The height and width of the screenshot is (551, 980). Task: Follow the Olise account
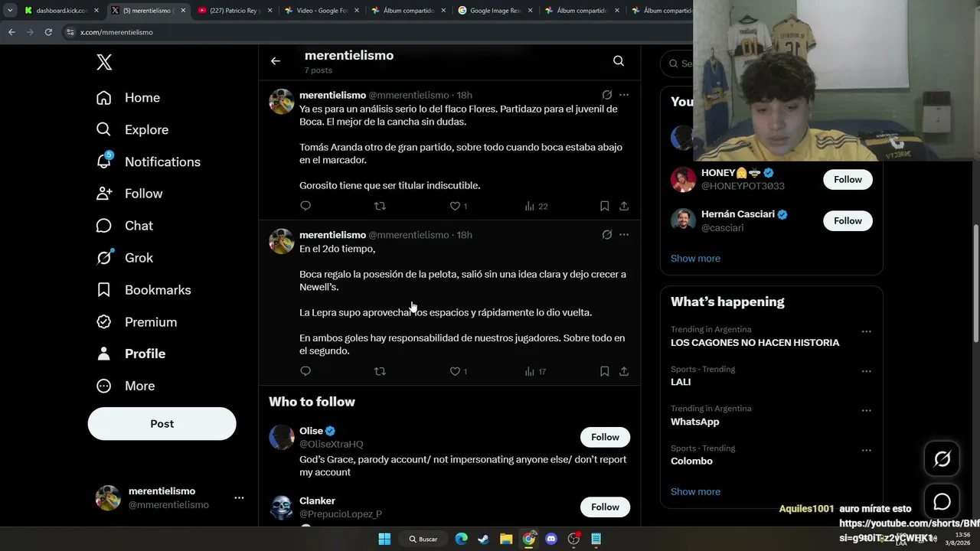coord(605,437)
